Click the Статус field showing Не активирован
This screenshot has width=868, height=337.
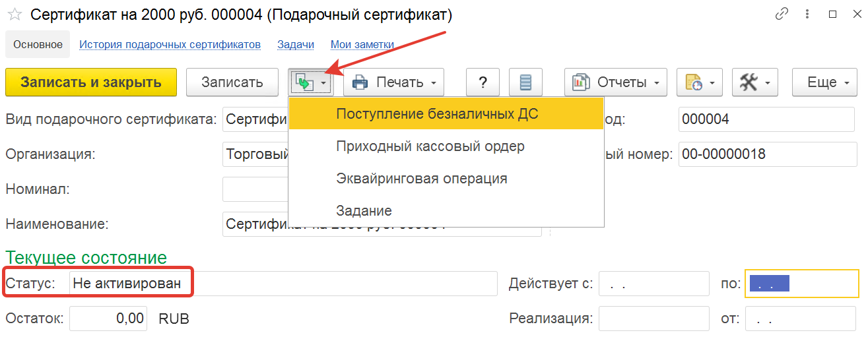tap(283, 284)
